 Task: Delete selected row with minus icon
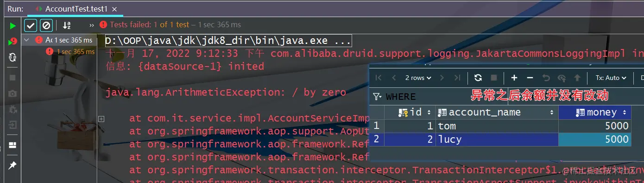pyautogui.click(x=530, y=78)
